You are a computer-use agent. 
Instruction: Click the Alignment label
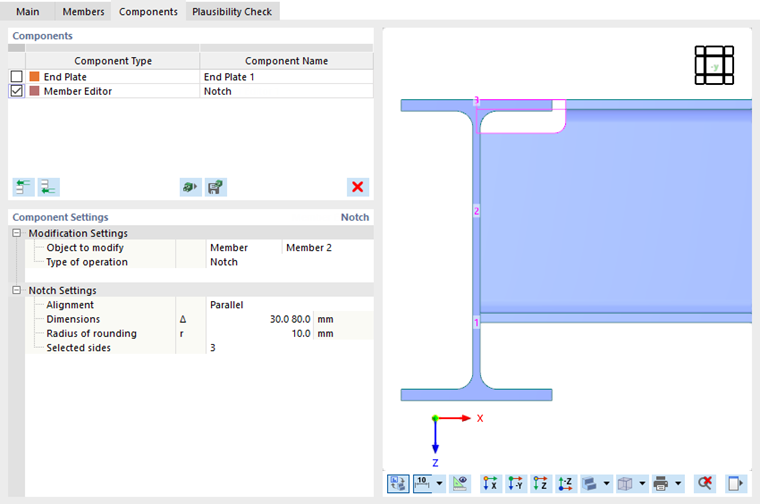coord(70,305)
